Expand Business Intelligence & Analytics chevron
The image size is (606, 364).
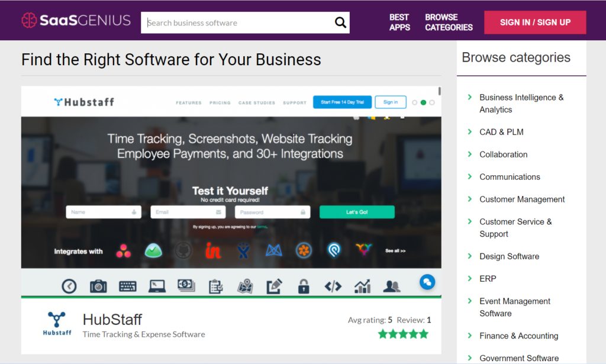pyautogui.click(x=470, y=97)
